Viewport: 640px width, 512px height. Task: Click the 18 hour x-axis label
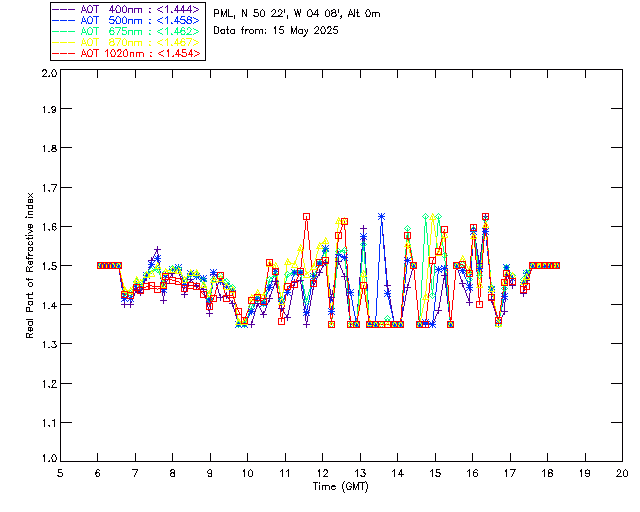pos(547,473)
